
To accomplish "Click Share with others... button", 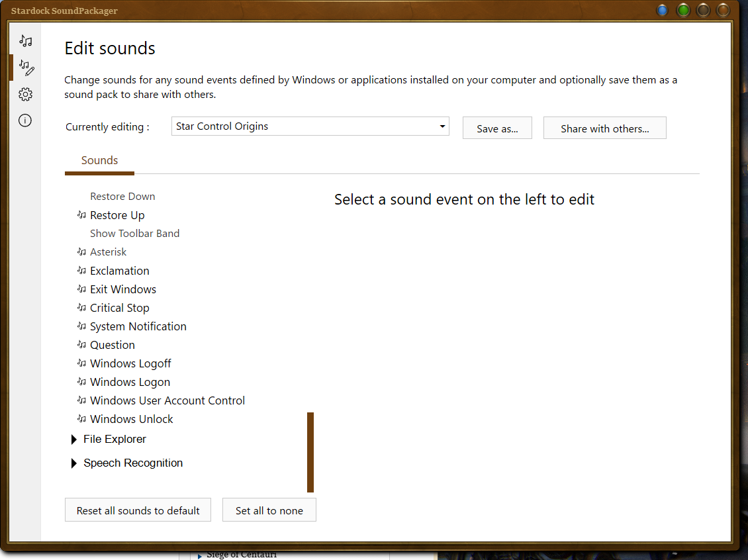I will [604, 128].
